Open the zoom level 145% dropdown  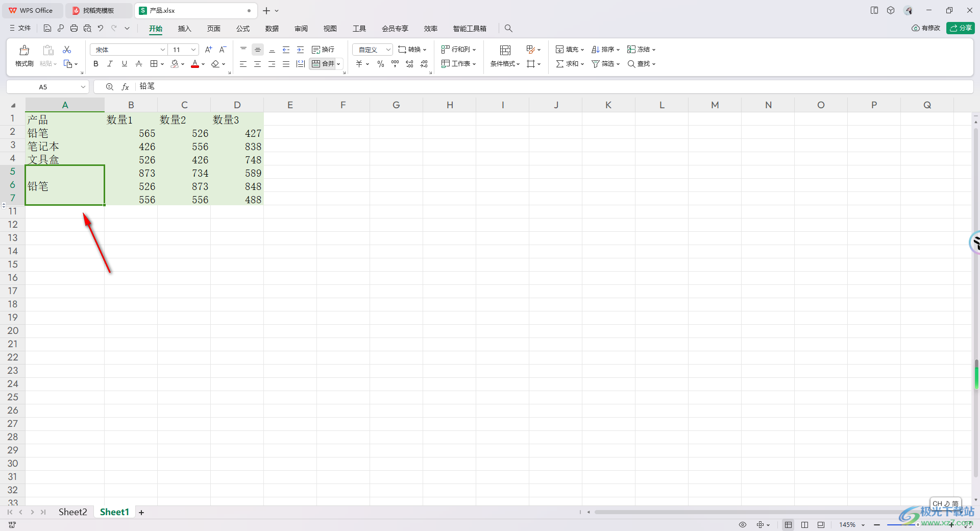[863, 525]
